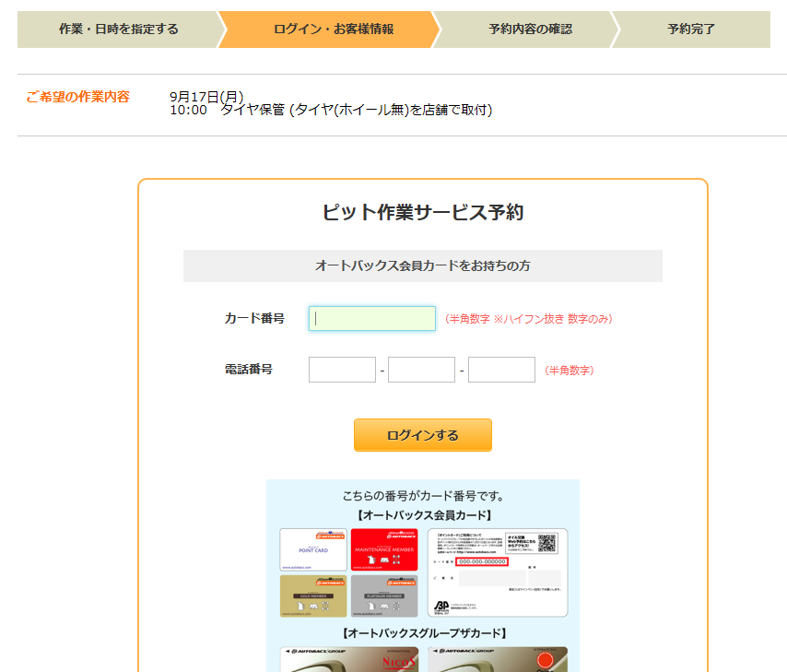Screen dimensions: 787x672
Task: Select the NICOS group card image
Action: [x=347, y=660]
